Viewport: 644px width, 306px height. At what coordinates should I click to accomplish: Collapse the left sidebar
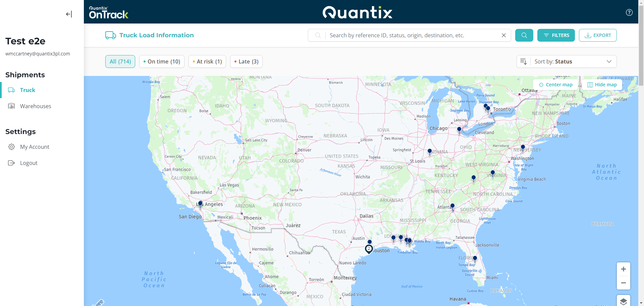click(69, 14)
